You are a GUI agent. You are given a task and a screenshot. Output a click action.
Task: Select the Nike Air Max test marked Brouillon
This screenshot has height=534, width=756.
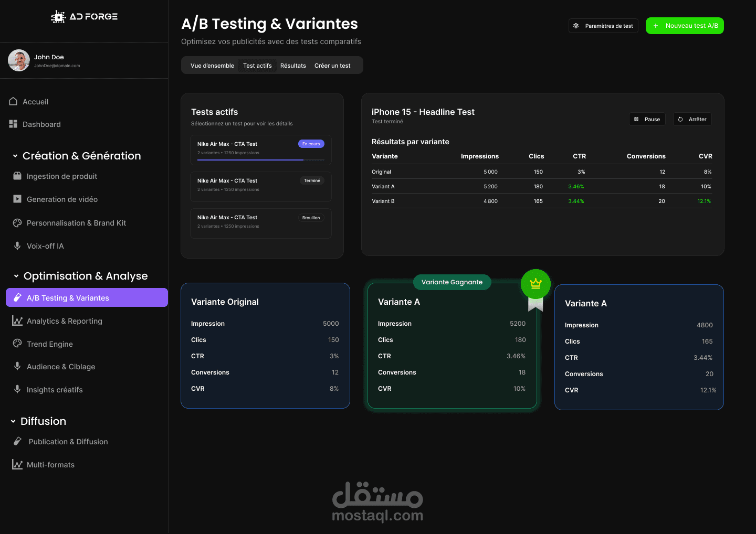click(x=261, y=223)
